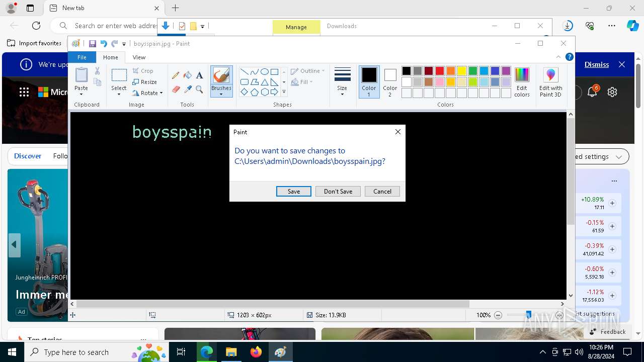The image size is (644, 362).
Task: Pick the green color swatch
Action: pos(473,71)
